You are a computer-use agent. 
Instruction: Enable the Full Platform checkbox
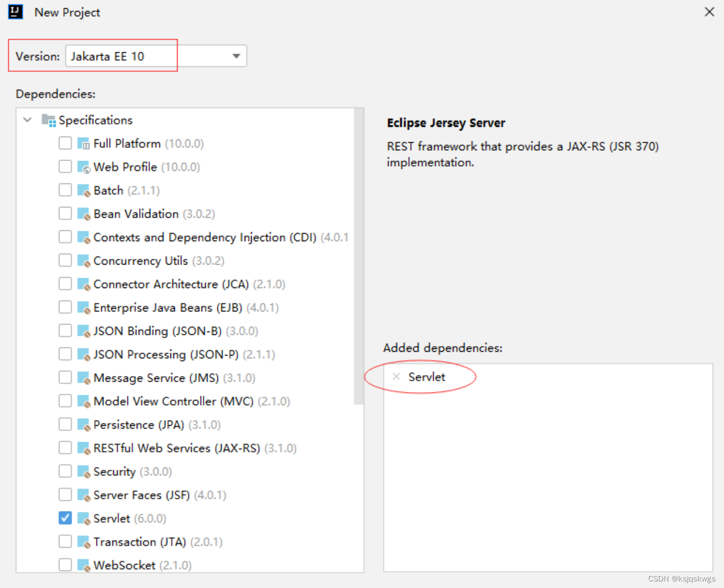point(65,143)
